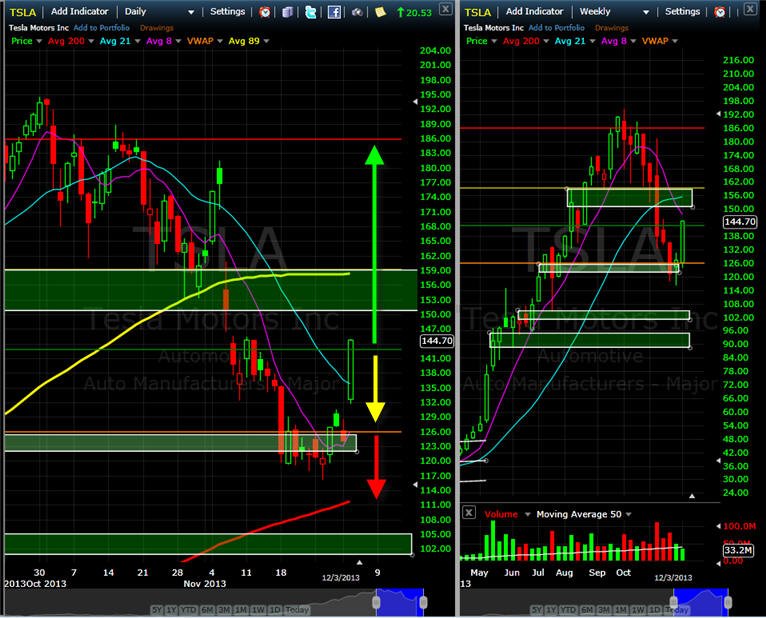The width and height of the screenshot is (766, 618).
Task: Open Add Indicator in the Weekly chart
Action: (534, 11)
